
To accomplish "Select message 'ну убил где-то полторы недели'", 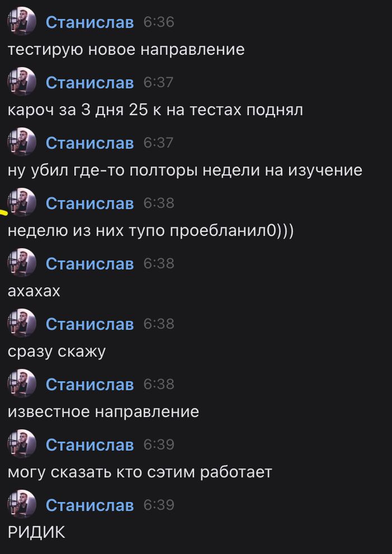I will [x=185, y=171].
